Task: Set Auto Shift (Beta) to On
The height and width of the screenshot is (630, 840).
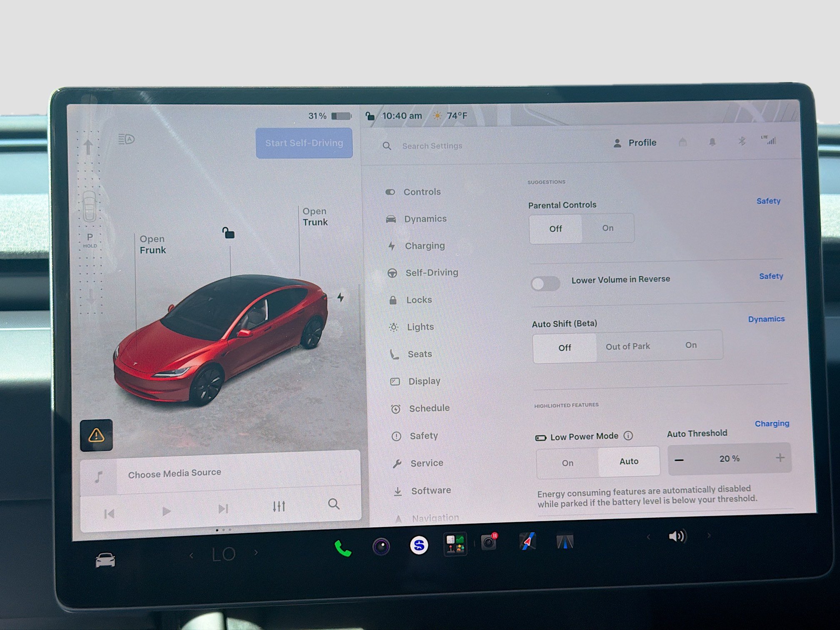Action: click(x=691, y=345)
